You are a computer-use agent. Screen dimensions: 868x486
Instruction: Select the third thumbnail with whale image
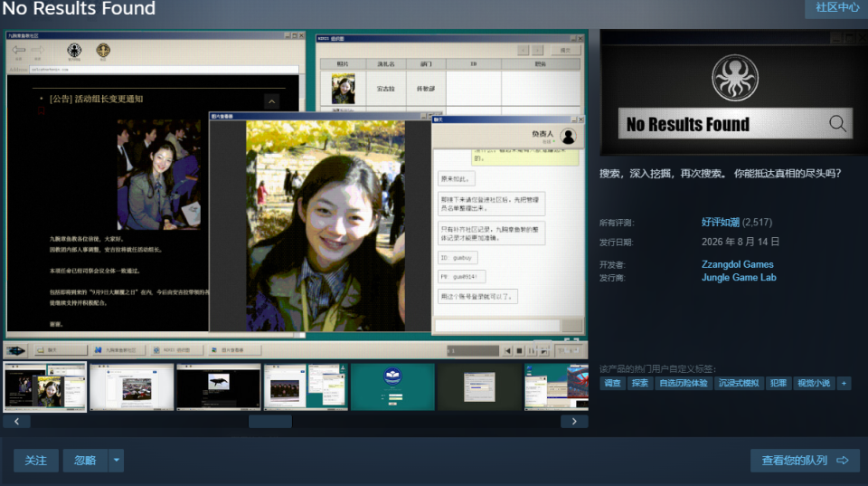pyautogui.click(x=219, y=386)
